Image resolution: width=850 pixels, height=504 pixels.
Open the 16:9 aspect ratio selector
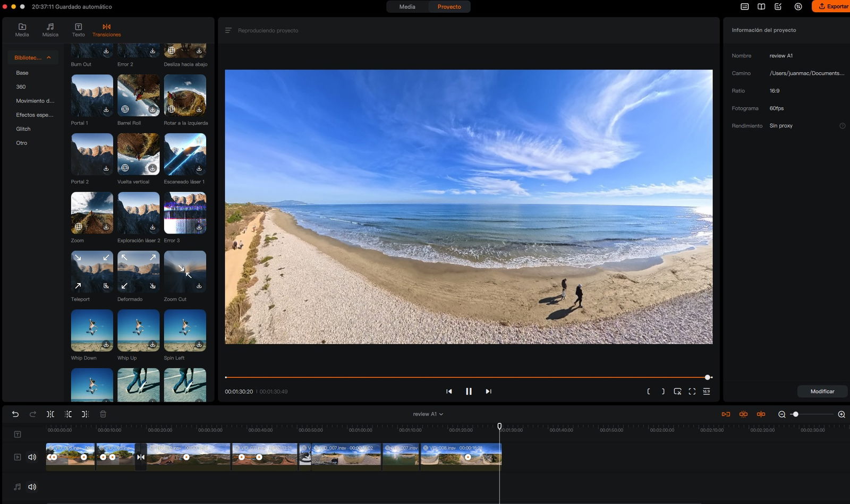tap(706, 391)
